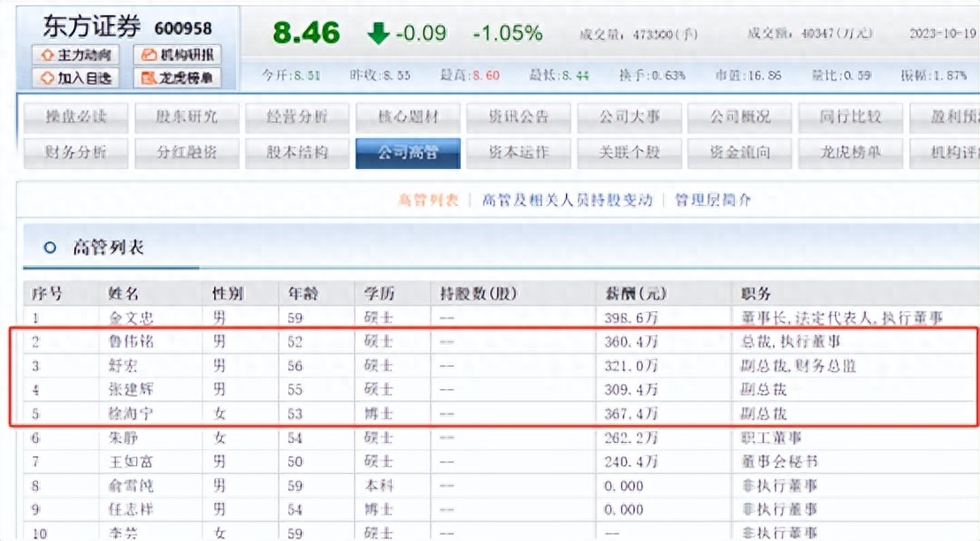Select name 鲁伟铭 in row 2
The height and width of the screenshot is (541, 980).
pos(131,342)
